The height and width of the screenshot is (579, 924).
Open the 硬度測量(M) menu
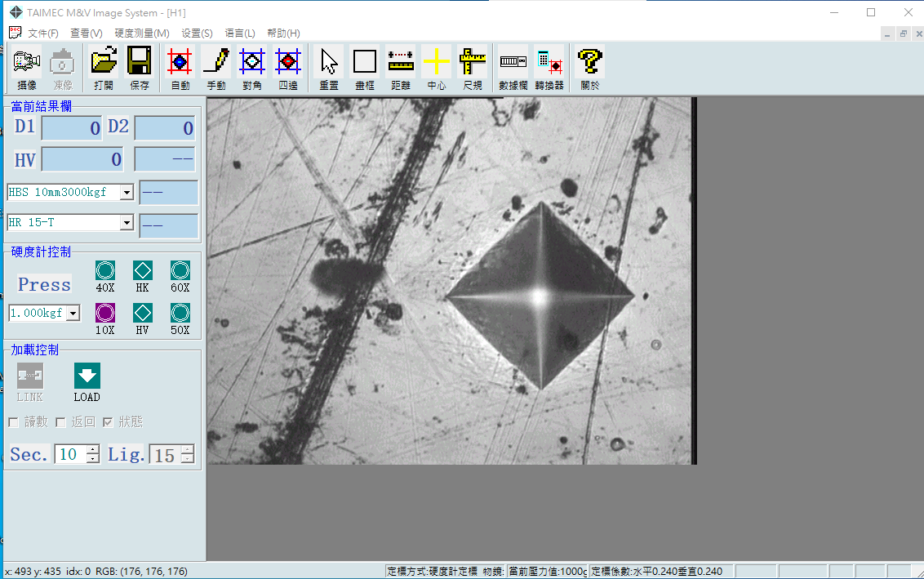(x=142, y=33)
